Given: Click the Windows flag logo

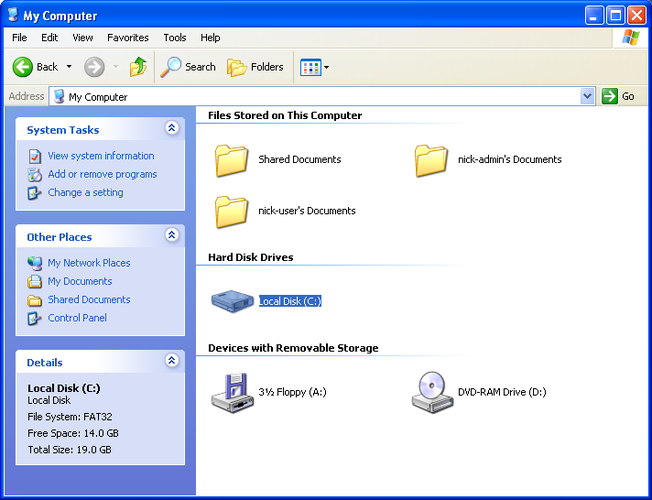Looking at the screenshot, I should [x=630, y=37].
